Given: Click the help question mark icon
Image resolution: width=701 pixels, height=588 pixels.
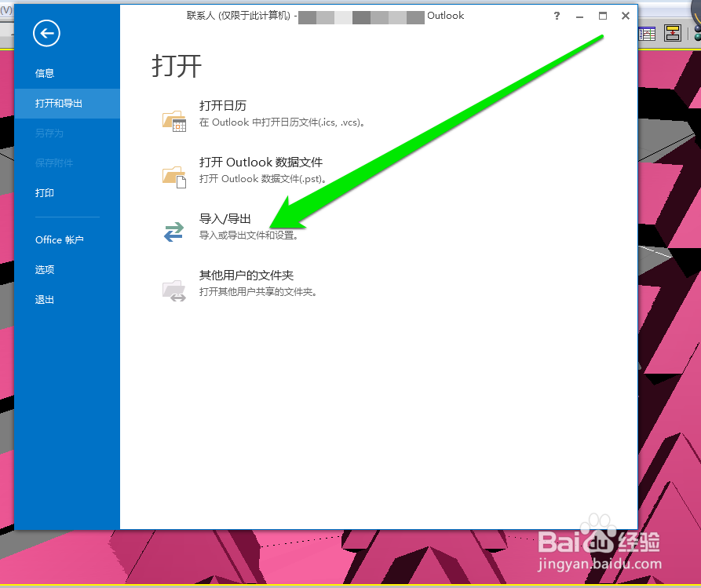Looking at the screenshot, I should click(x=557, y=16).
